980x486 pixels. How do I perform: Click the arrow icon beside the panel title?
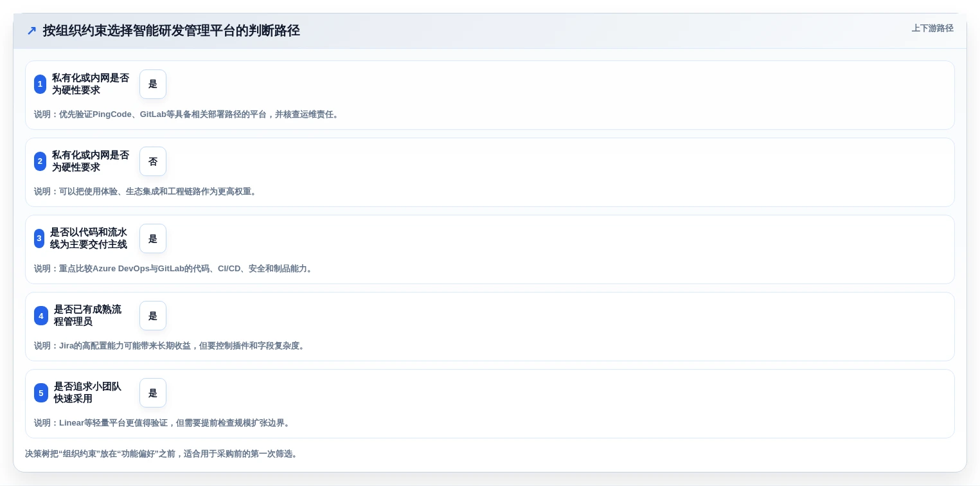[x=31, y=31]
